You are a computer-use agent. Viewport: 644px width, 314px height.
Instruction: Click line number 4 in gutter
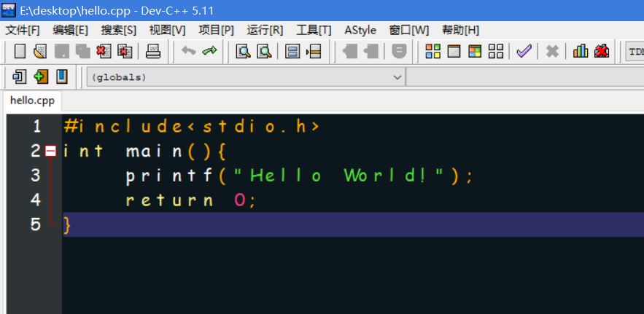(36, 200)
